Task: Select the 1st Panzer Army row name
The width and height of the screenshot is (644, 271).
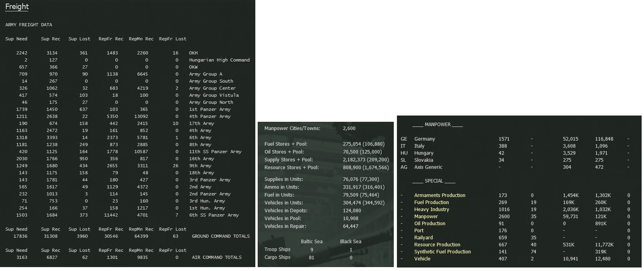Action: point(210,109)
